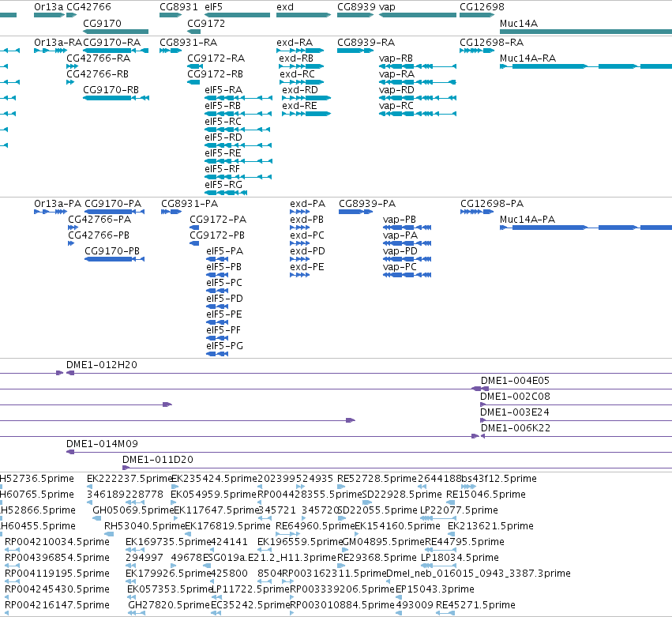
Task: Select protein eIF5-PA
Action: 217,259
